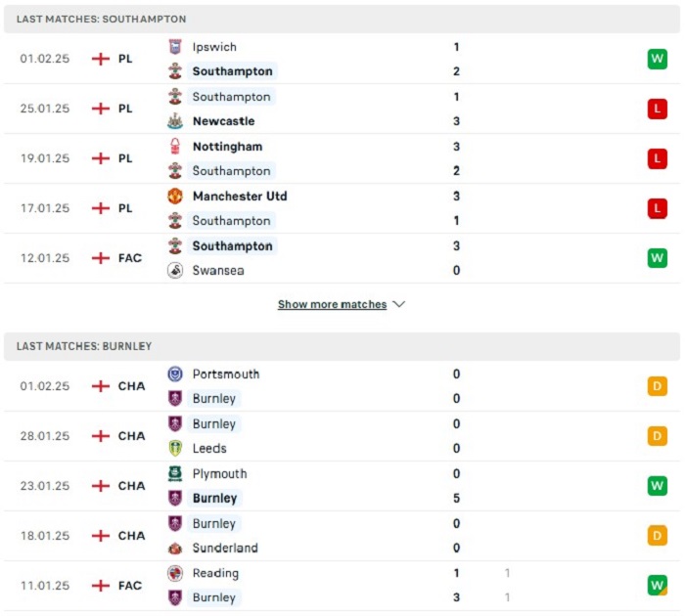The height and width of the screenshot is (616, 685).
Task: Click the green W badge for Plymouth match
Action: pos(657,486)
